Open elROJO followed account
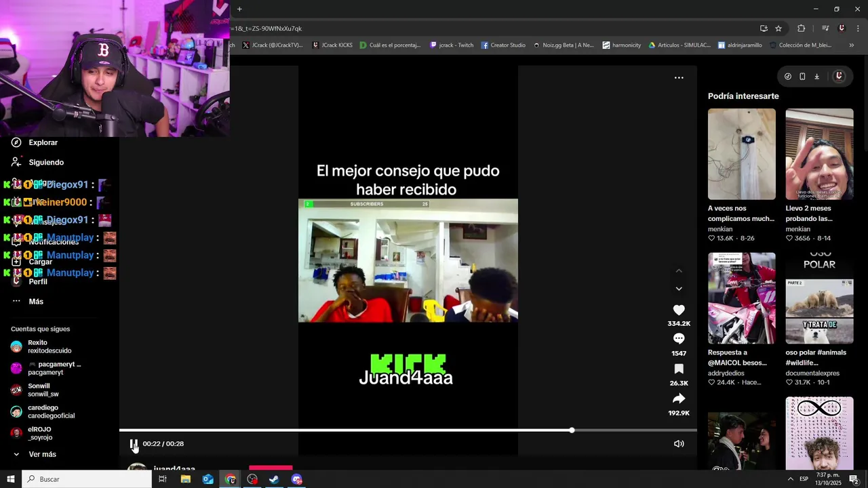 pyautogui.click(x=32, y=434)
